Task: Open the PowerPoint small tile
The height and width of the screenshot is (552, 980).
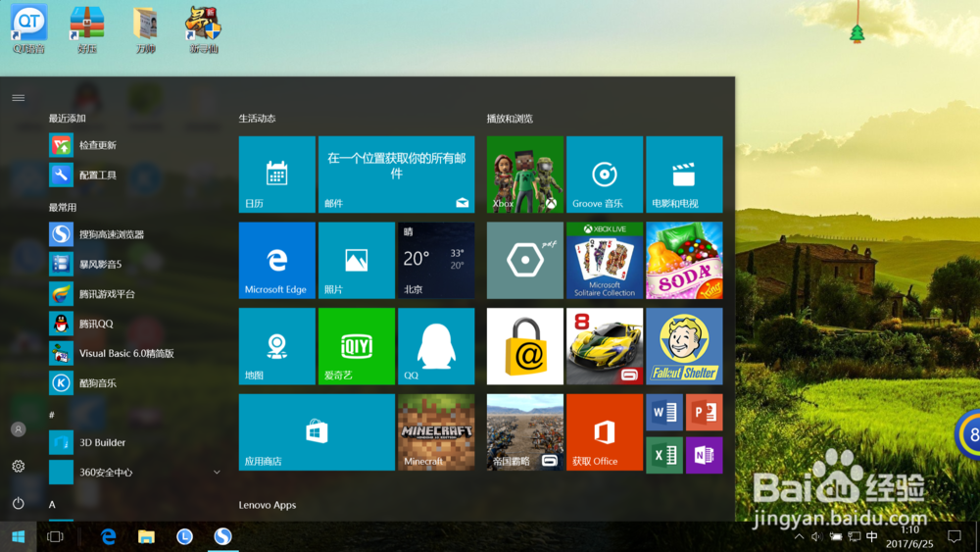Action: coord(705,412)
